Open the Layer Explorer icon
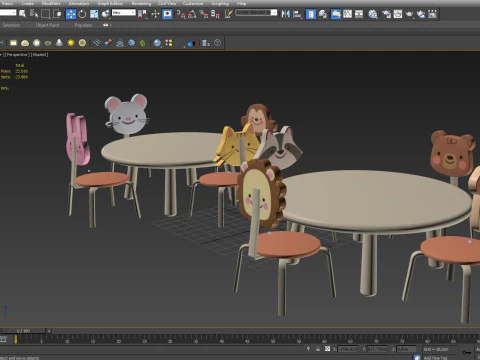This screenshot has width=480, height=360. pos(323,14)
